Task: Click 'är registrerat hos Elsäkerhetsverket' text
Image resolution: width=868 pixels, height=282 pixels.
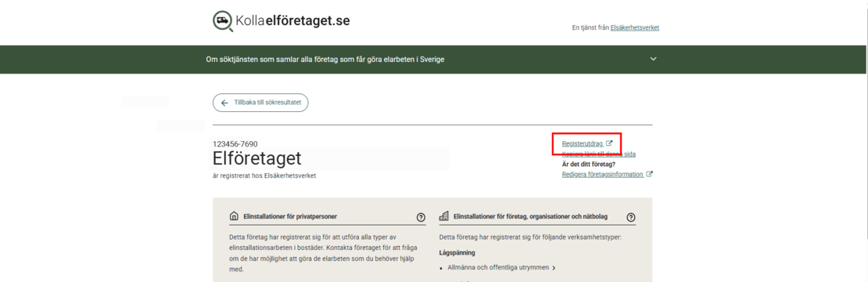Action: click(x=264, y=175)
